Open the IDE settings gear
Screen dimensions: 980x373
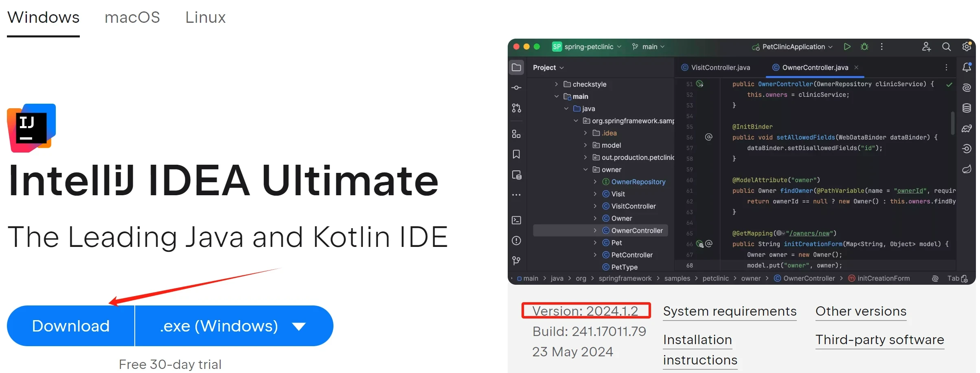tap(967, 47)
